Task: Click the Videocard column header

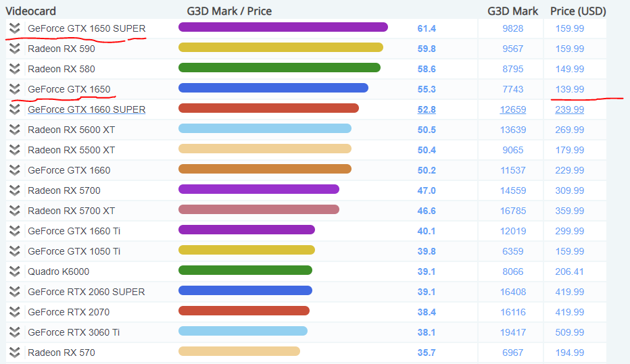Action: (x=30, y=11)
